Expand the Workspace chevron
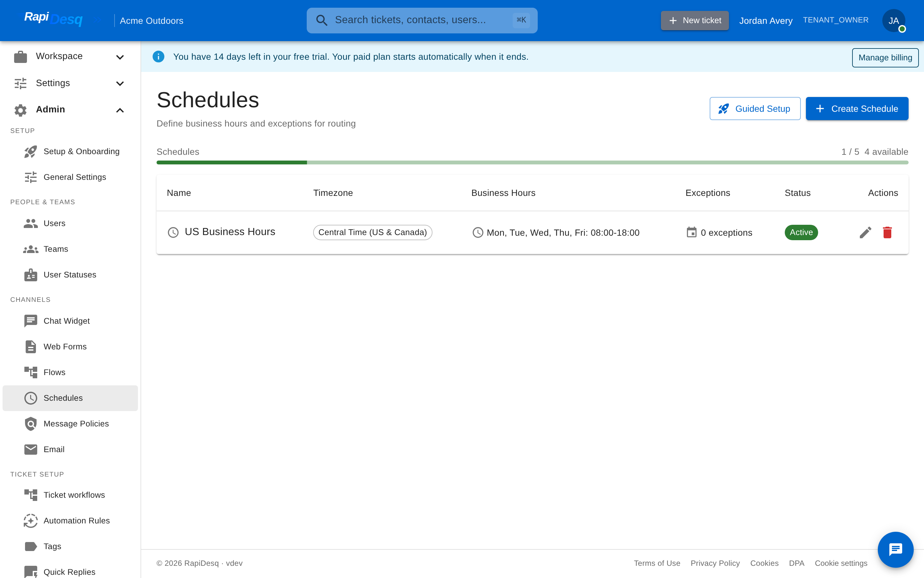Image resolution: width=924 pixels, height=578 pixels. [x=120, y=57]
